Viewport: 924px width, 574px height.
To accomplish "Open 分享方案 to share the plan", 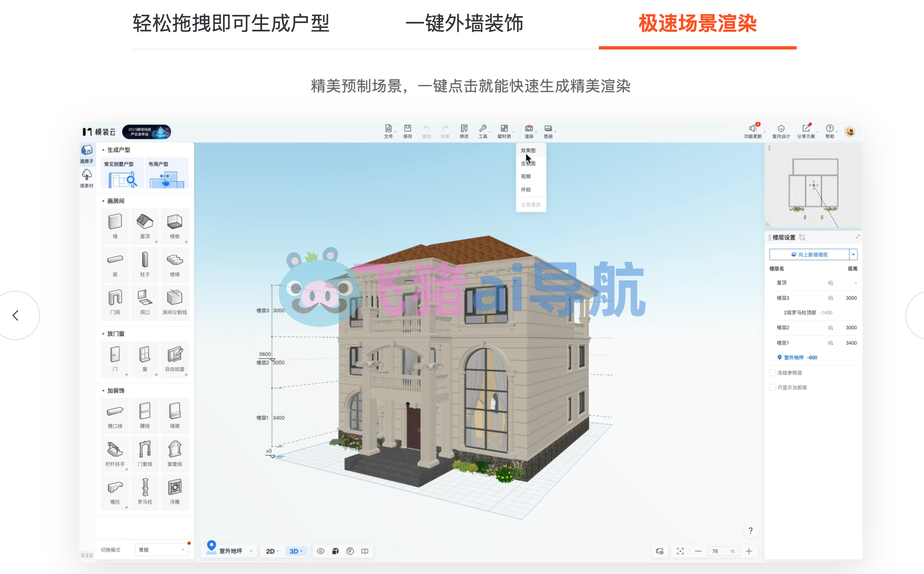I will pos(807,131).
